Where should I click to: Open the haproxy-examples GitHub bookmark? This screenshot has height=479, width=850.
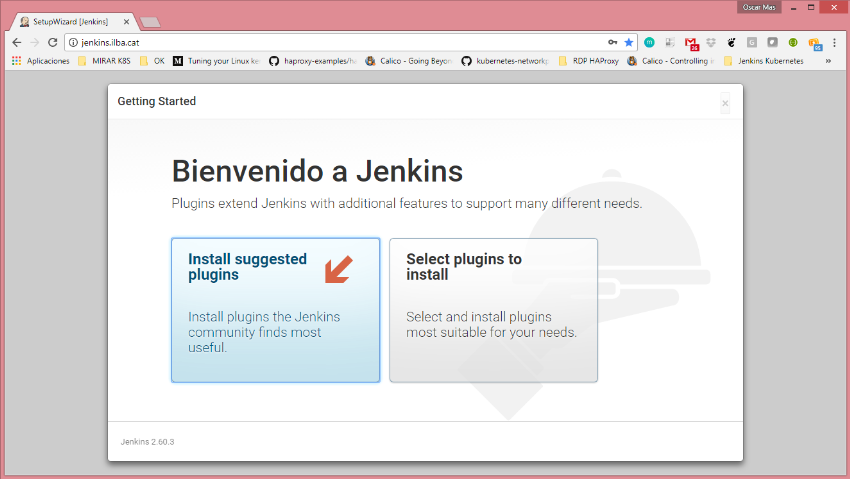pyautogui.click(x=313, y=61)
